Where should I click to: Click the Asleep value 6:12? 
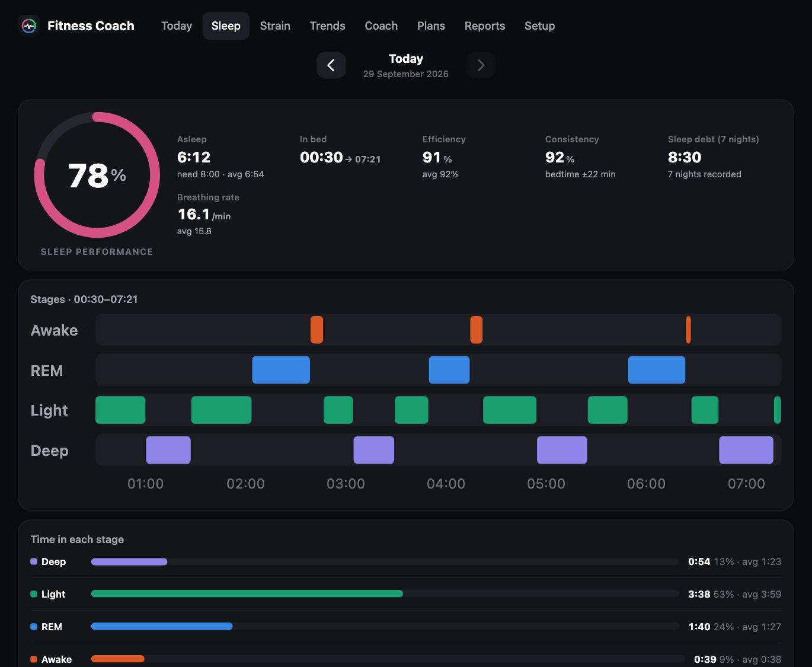point(194,157)
